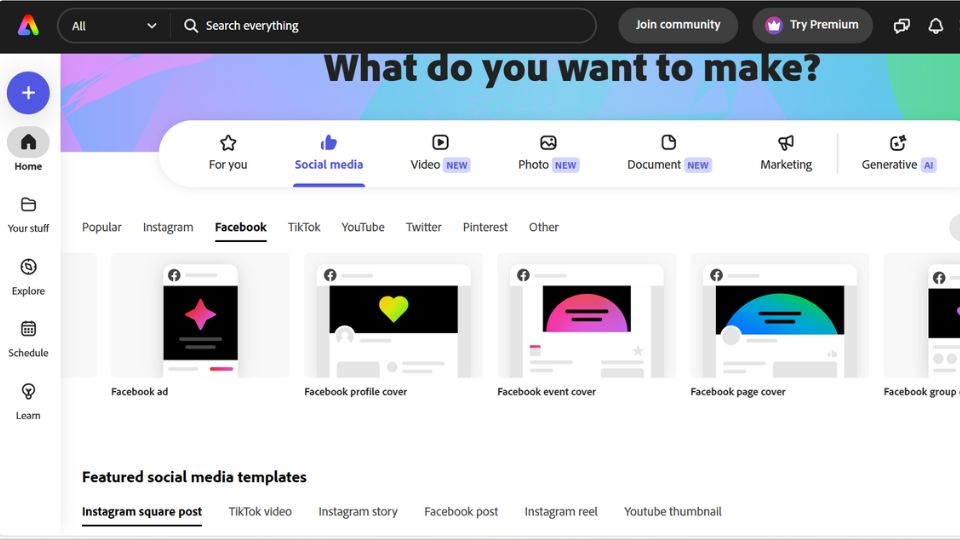This screenshot has height=540, width=960.
Task: Open the Facebook event cover thumbnail
Action: click(x=587, y=315)
